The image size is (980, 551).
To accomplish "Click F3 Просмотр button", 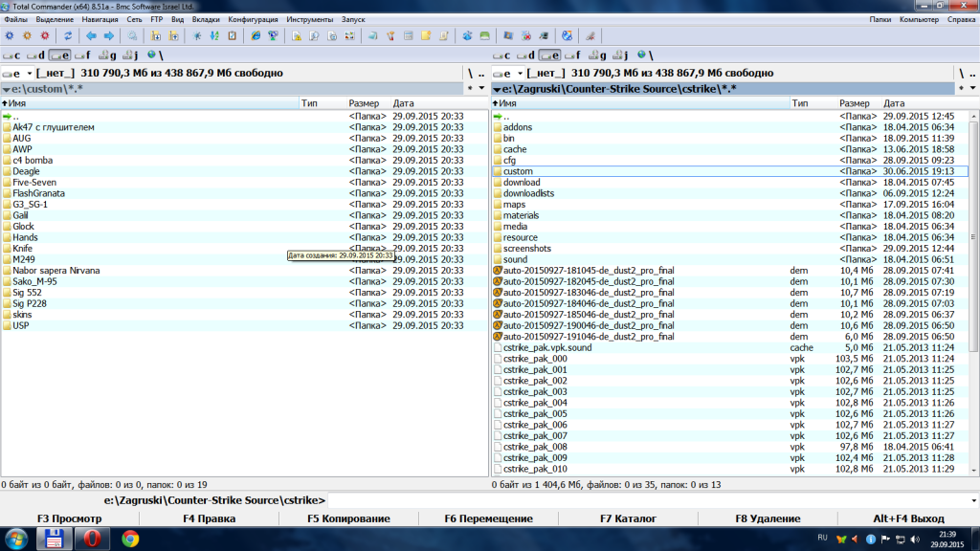I will [x=69, y=518].
